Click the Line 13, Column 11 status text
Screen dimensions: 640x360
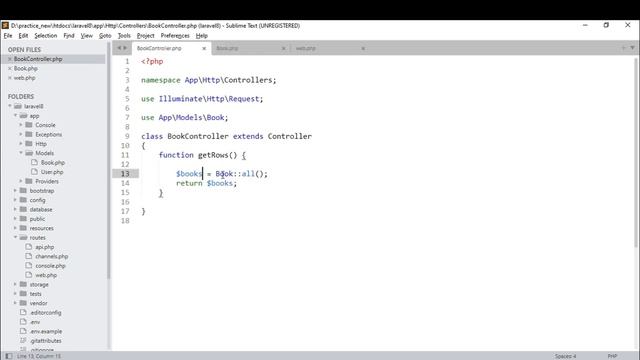pyautogui.click(x=39, y=356)
